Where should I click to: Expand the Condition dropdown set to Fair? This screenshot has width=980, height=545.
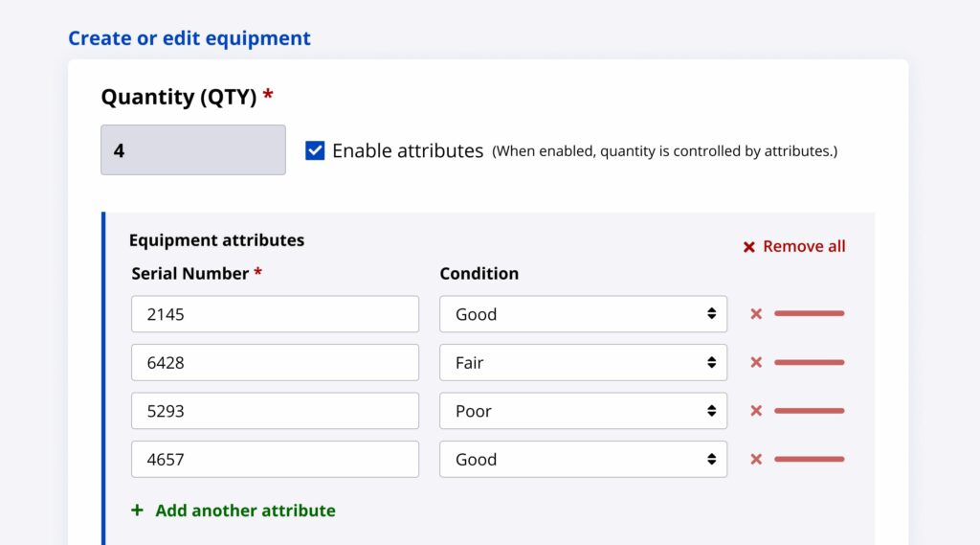pos(583,363)
